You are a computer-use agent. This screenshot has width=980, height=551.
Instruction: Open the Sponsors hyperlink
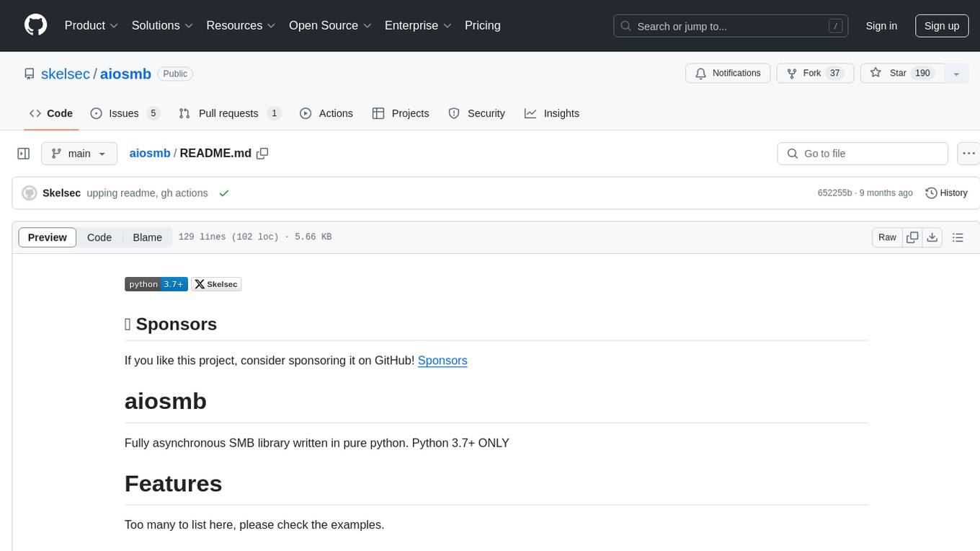point(442,361)
